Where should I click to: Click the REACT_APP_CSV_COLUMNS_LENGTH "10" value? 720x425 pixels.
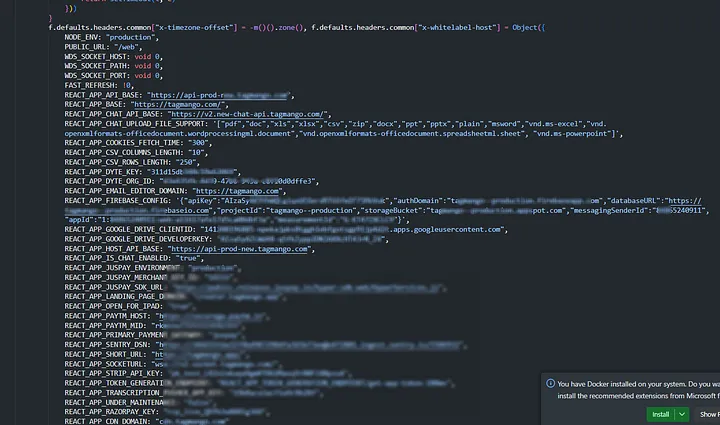196,152
